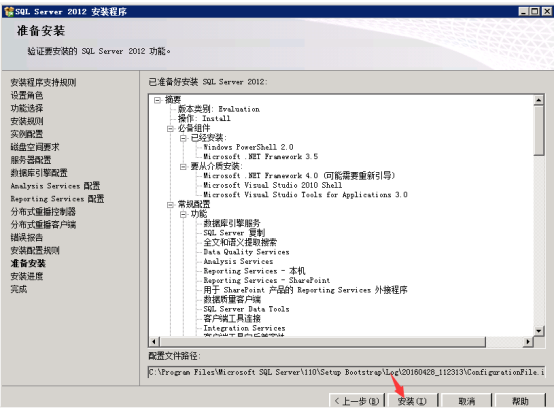554x408 pixels.
Task: Select the 操作: Install row
Action: click(x=204, y=119)
